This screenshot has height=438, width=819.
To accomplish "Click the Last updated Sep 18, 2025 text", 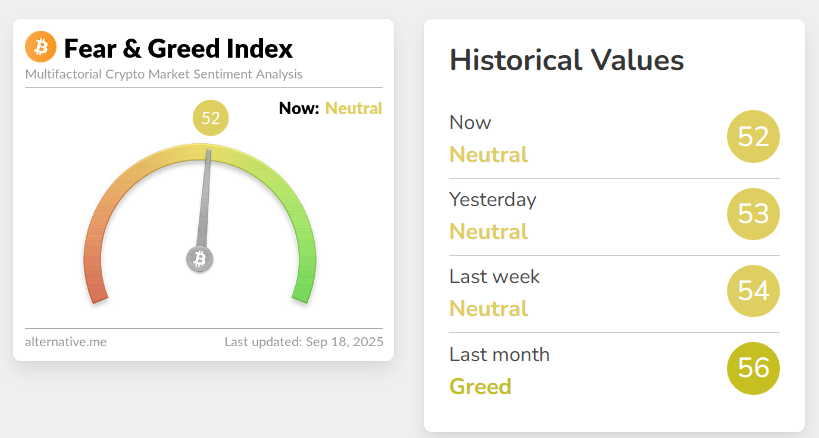I will click(x=304, y=342).
